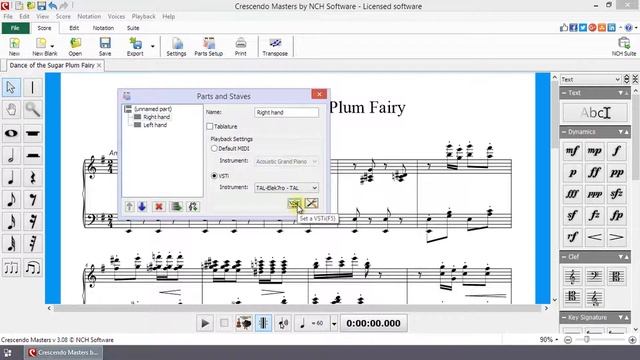This screenshot has height=360, width=640.
Task: Select Right hand staff in tree
Action: (x=156, y=117)
